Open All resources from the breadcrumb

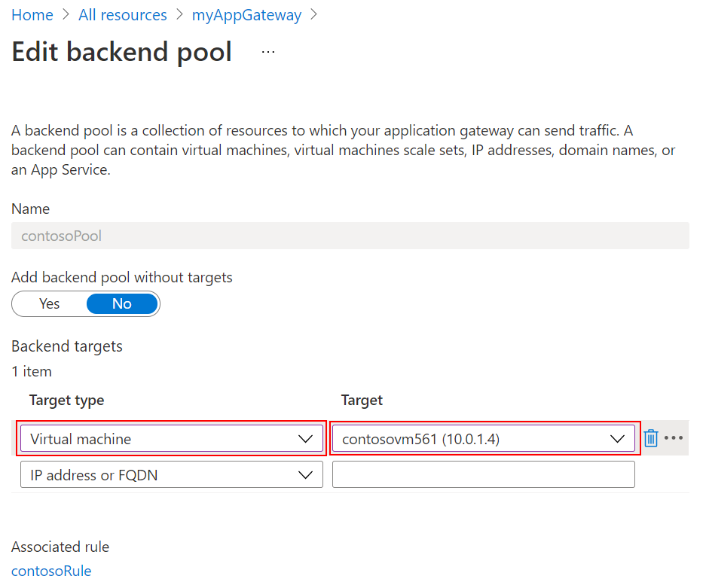[x=122, y=14]
